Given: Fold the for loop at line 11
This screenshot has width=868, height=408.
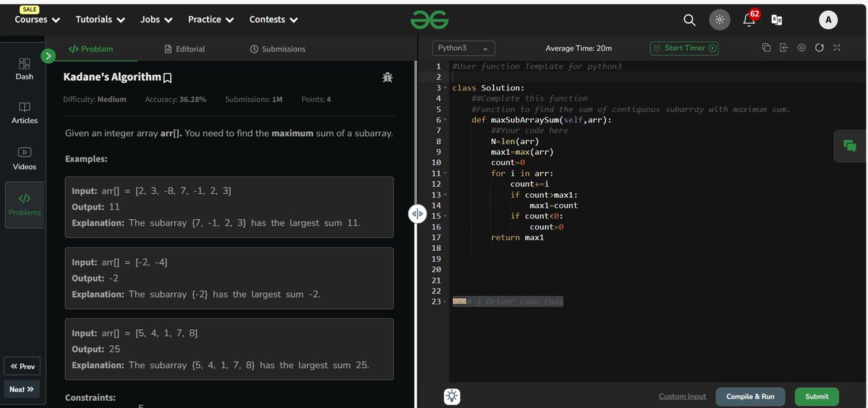Looking at the screenshot, I should tap(446, 174).
